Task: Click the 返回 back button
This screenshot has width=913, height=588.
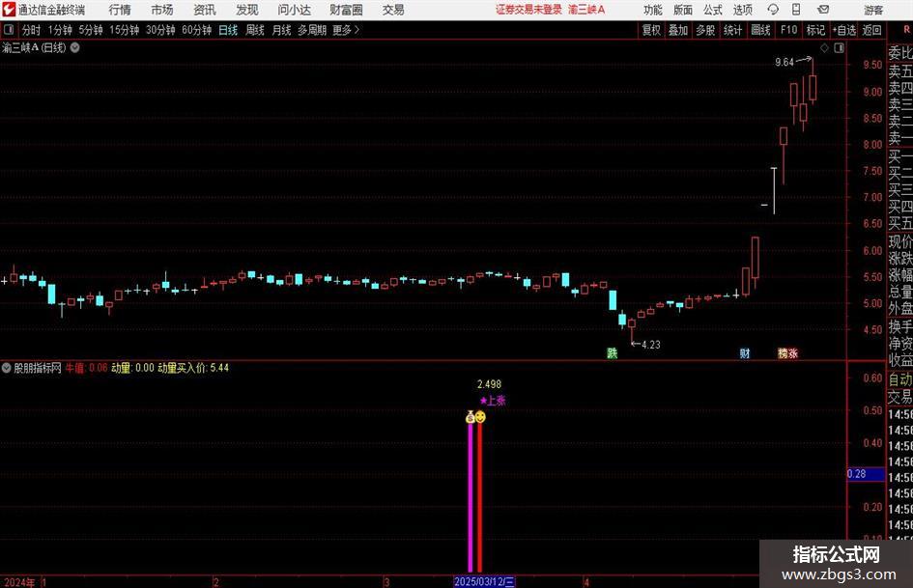Action: coord(871,30)
